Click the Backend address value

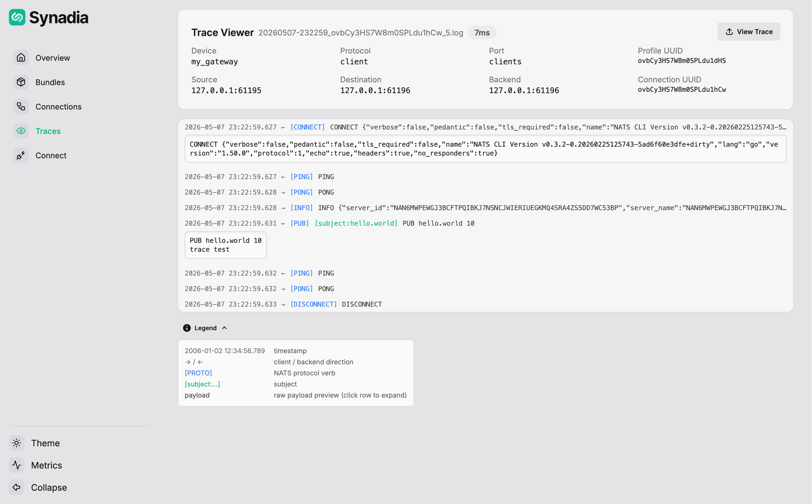(524, 90)
